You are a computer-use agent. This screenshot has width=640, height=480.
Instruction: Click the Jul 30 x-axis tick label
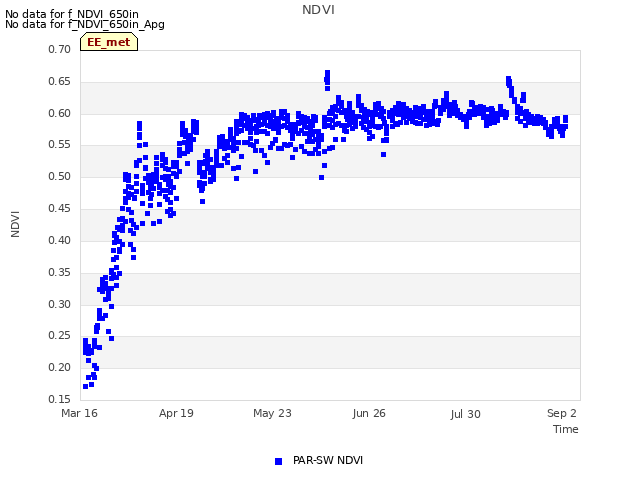(x=465, y=414)
